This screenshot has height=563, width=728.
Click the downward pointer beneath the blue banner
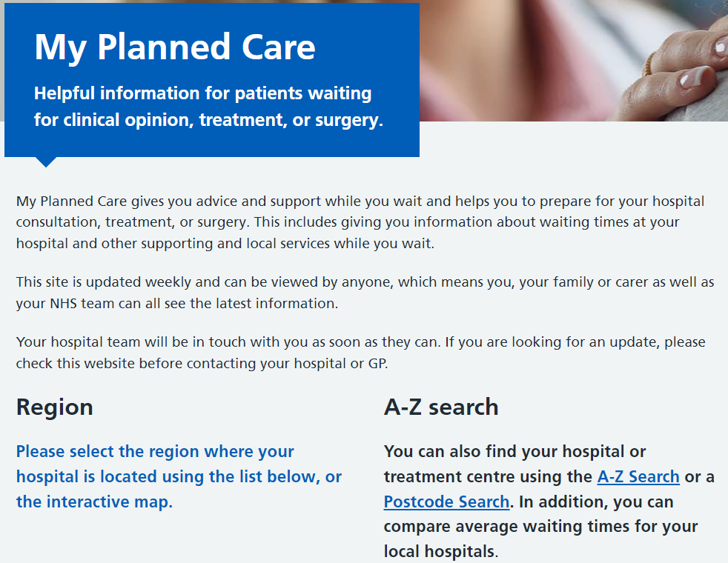(x=46, y=161)
